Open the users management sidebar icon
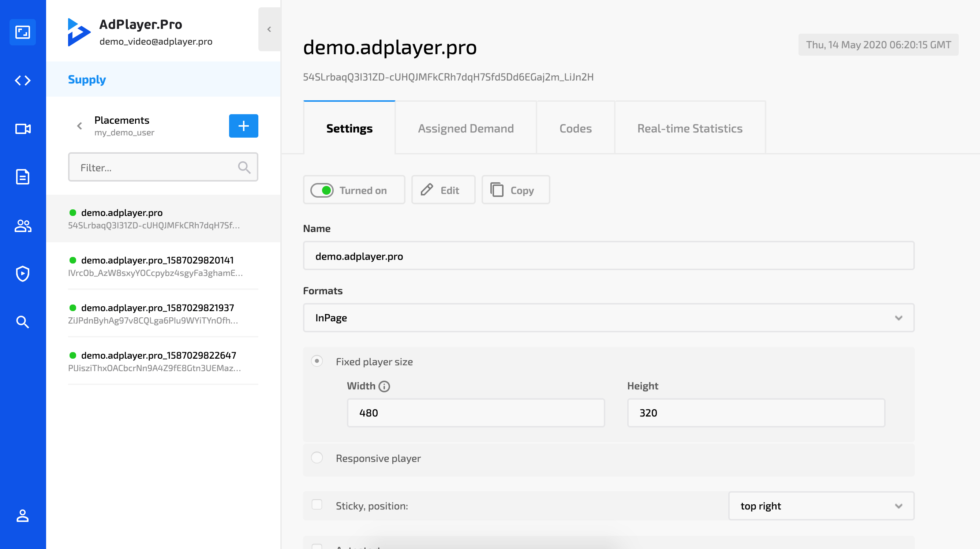980x549 pixels. click(22, 226)
